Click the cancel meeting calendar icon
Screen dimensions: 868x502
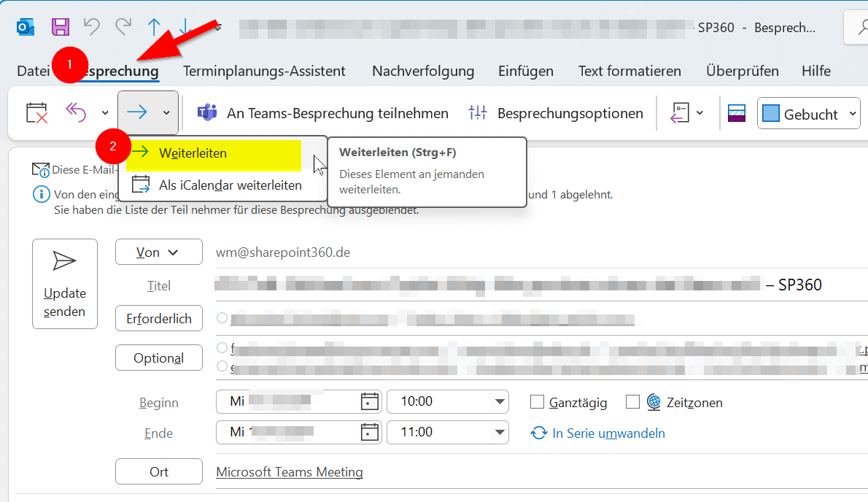[x=36, y=113]
